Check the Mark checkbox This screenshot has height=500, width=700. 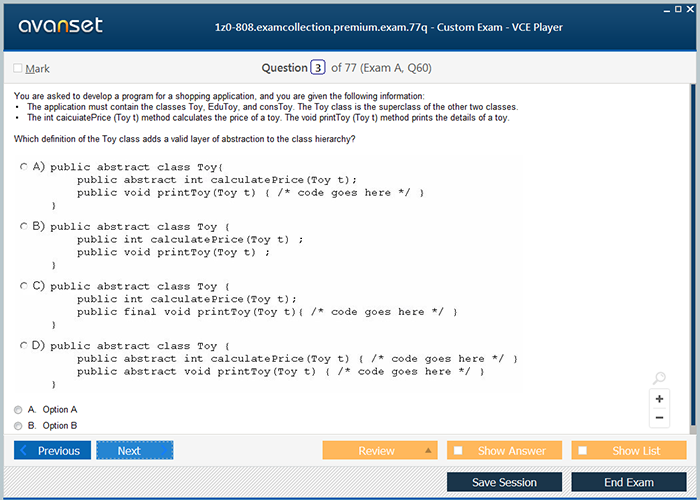pyautogui.click(x=18, y=68)
